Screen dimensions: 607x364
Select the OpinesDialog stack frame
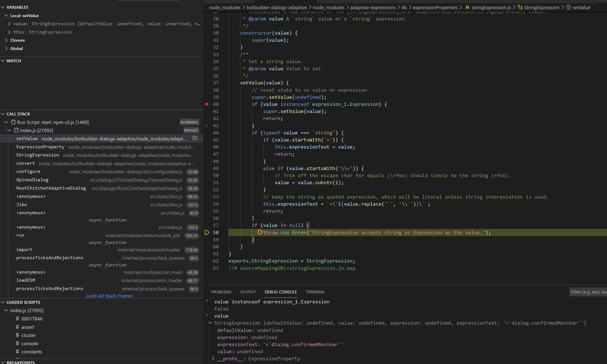tap(101, 180)
